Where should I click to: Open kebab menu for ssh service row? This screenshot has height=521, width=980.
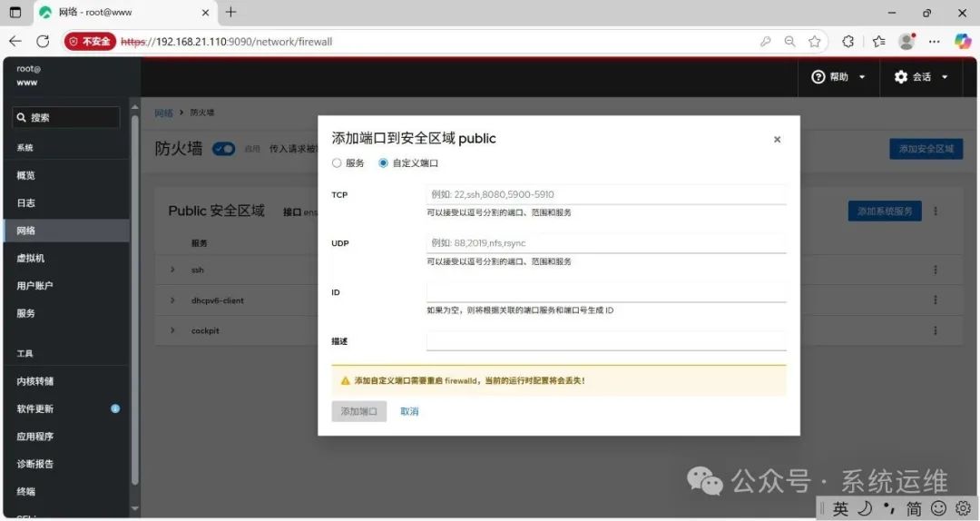(935, 270)
